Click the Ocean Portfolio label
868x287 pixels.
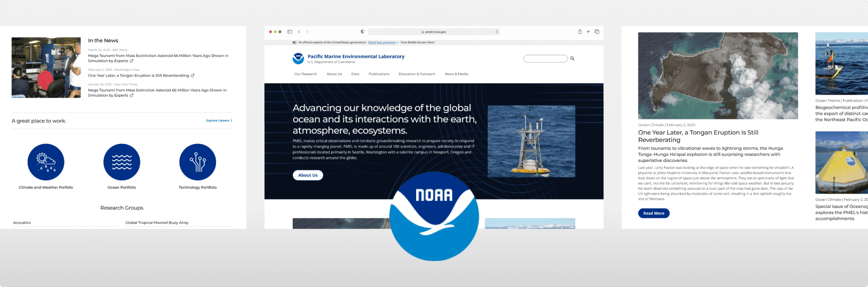pyautogui.click(x=122, y=187)
